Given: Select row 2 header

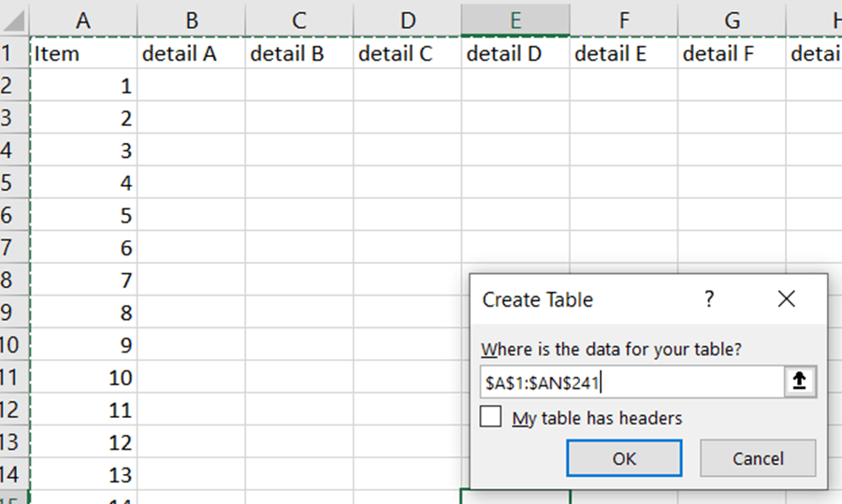Looking at the screenshot, I should (x=14, y=85).
